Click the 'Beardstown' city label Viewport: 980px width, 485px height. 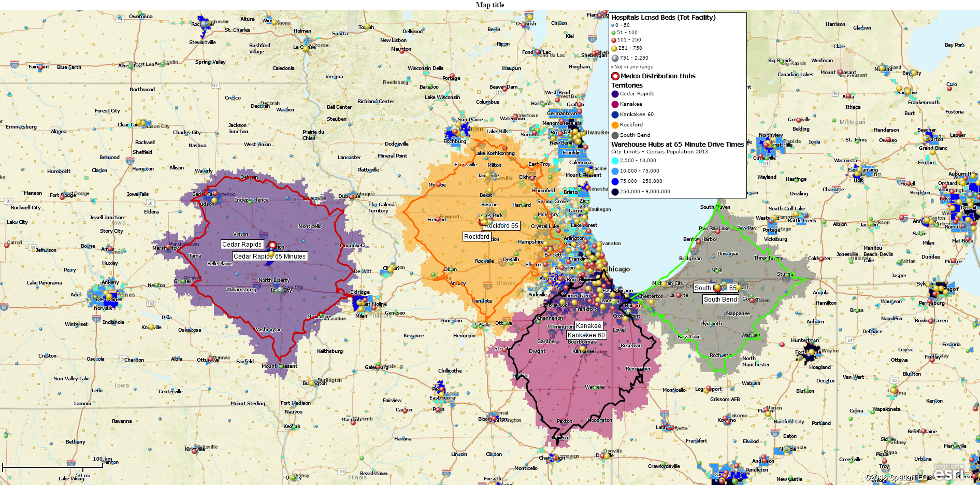click(374, 474)
